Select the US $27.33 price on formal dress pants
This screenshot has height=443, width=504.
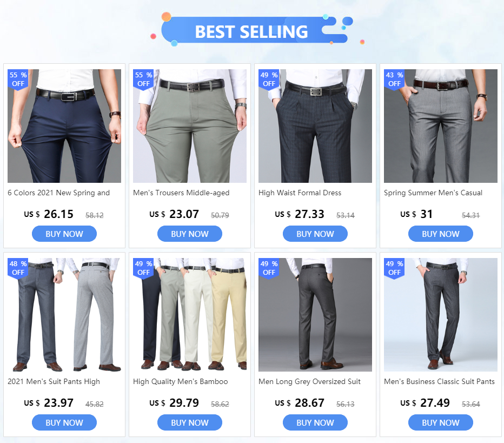(x=300, y=214)
